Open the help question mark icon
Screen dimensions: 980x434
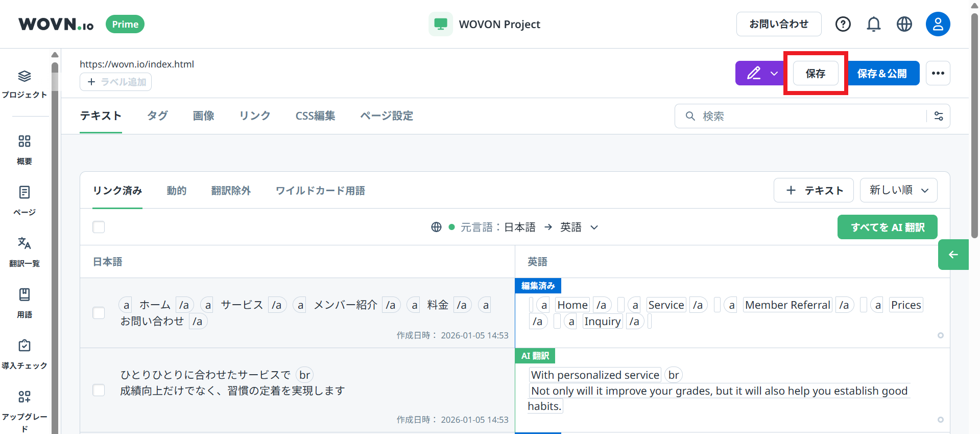pos(843,24)
